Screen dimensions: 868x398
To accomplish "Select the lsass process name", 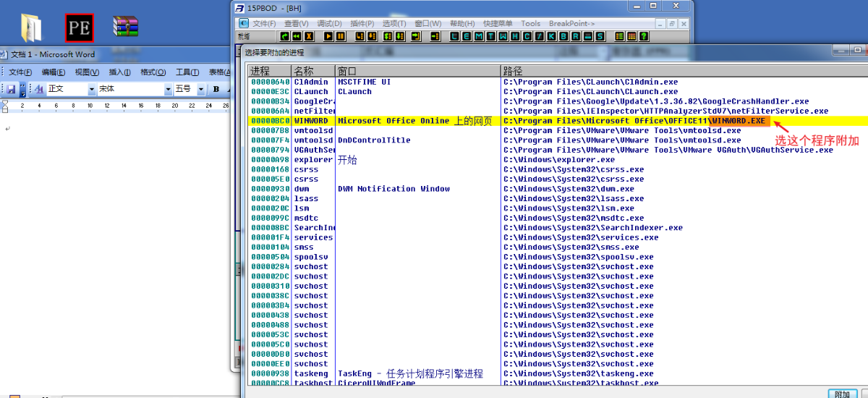I will click(x=306, y=199).
